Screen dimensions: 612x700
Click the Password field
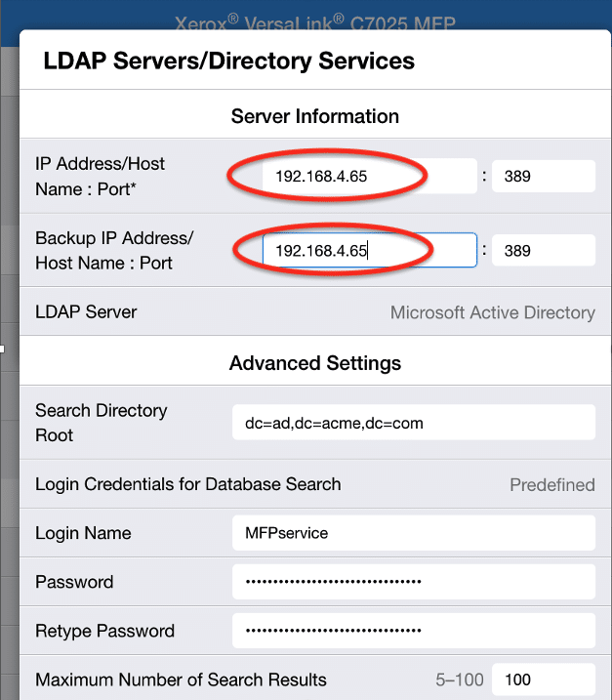click(413, 581)
